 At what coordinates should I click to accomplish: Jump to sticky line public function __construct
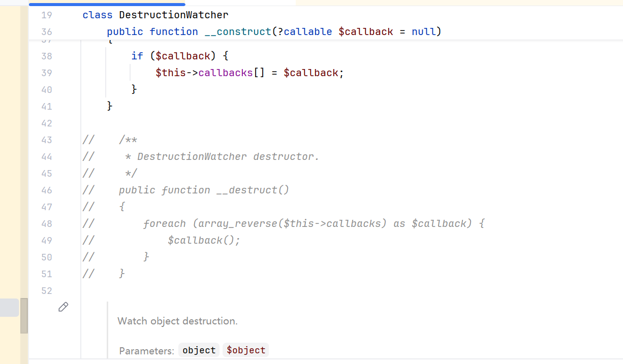[274, 31]
